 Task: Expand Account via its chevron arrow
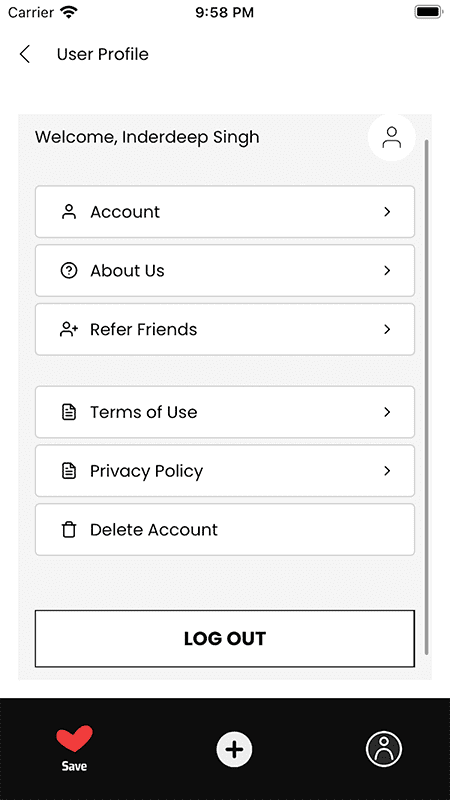(387, 212)
